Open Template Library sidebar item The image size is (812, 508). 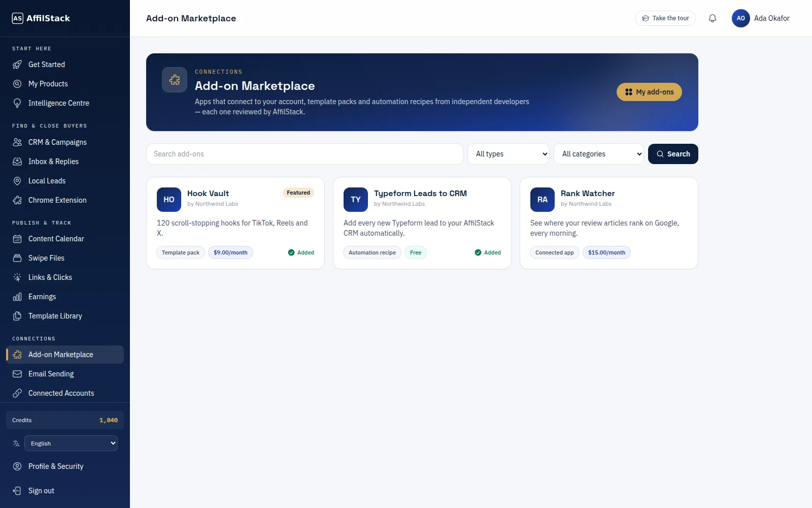(x=65, y=316)
